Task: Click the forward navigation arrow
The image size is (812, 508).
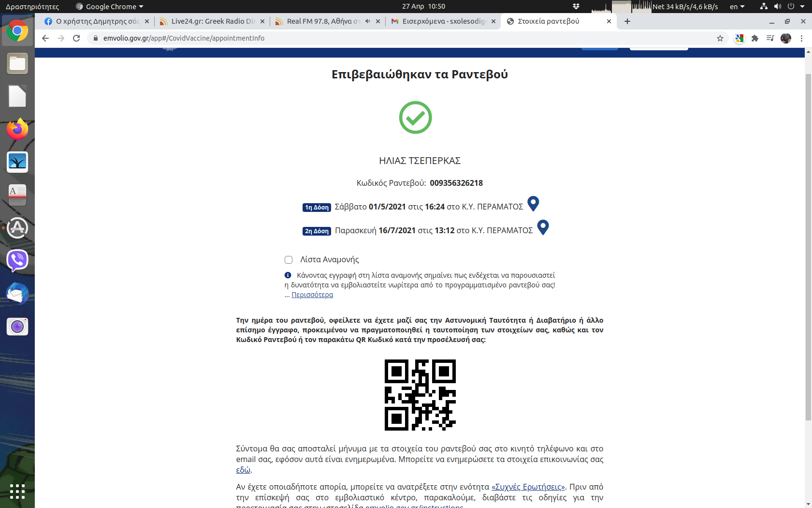Action: pyautogui.click(x=61, y=38)
